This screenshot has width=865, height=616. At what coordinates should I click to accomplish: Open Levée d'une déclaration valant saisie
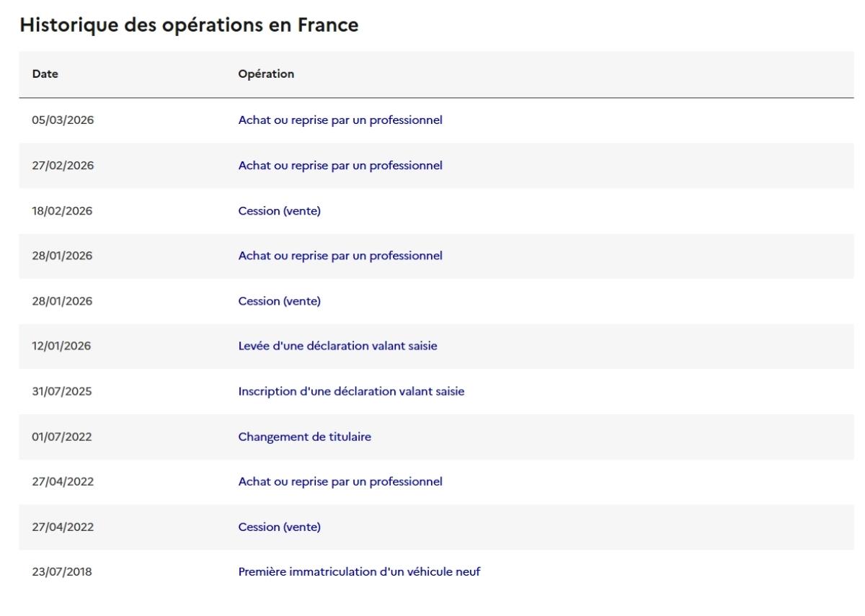click(x=337, y=347)
